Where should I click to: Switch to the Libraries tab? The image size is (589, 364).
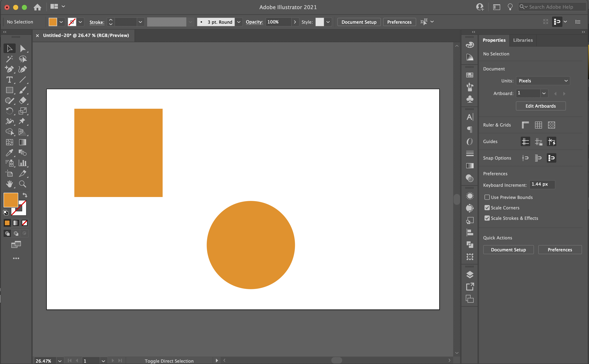pyautogui.click(x=523, y=40)
